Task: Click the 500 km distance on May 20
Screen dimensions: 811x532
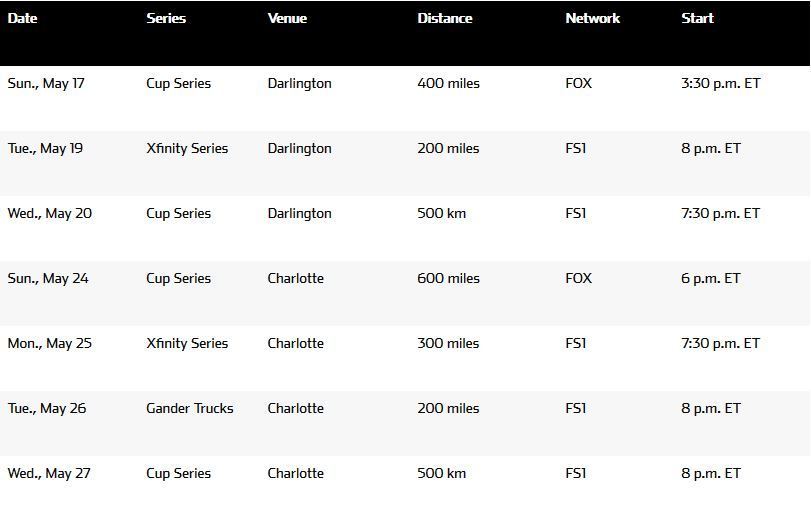Action: [x=441, y=213]
